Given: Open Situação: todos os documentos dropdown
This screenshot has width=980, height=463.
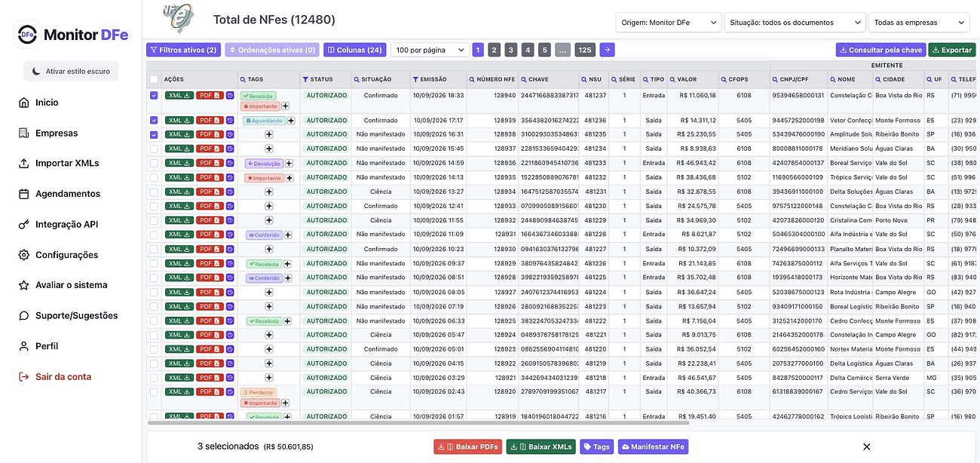Looking at the screenshot, I should click(795, 23).
